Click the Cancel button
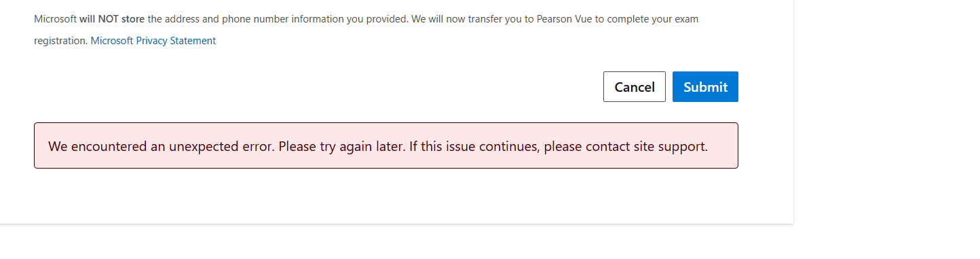The width and height of the screenshot is (980, 259). pos(635,87)
